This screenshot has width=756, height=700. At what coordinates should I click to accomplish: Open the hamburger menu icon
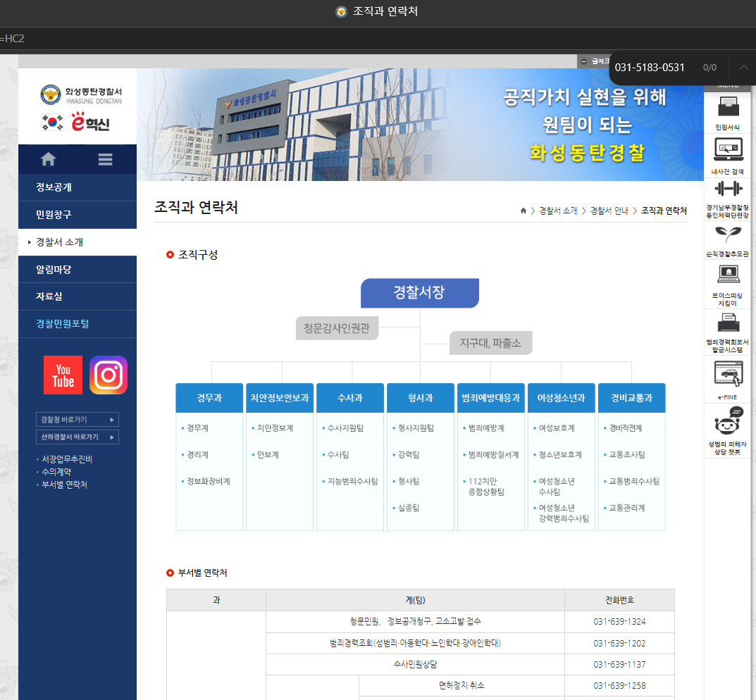[x=105, y=159]
